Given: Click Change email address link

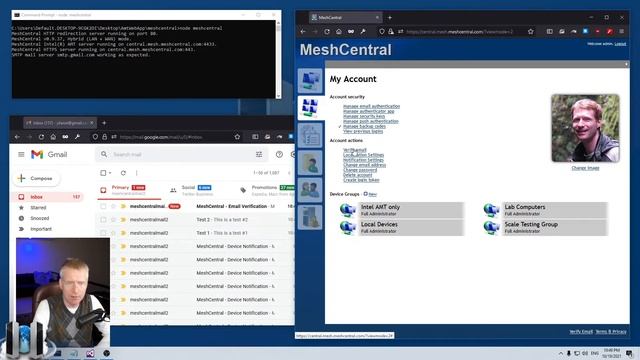Looking at the screenshot, I should [x=364, y=165].
